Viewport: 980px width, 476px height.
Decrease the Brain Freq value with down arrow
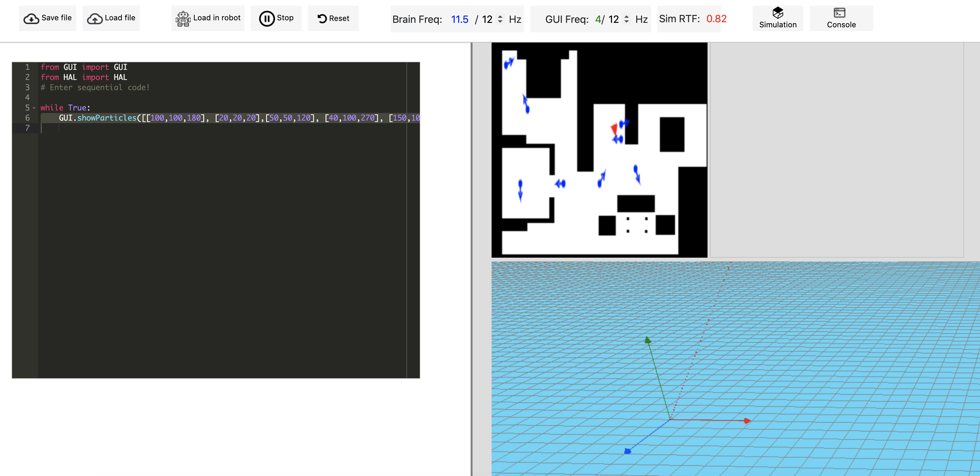point(500,22)
